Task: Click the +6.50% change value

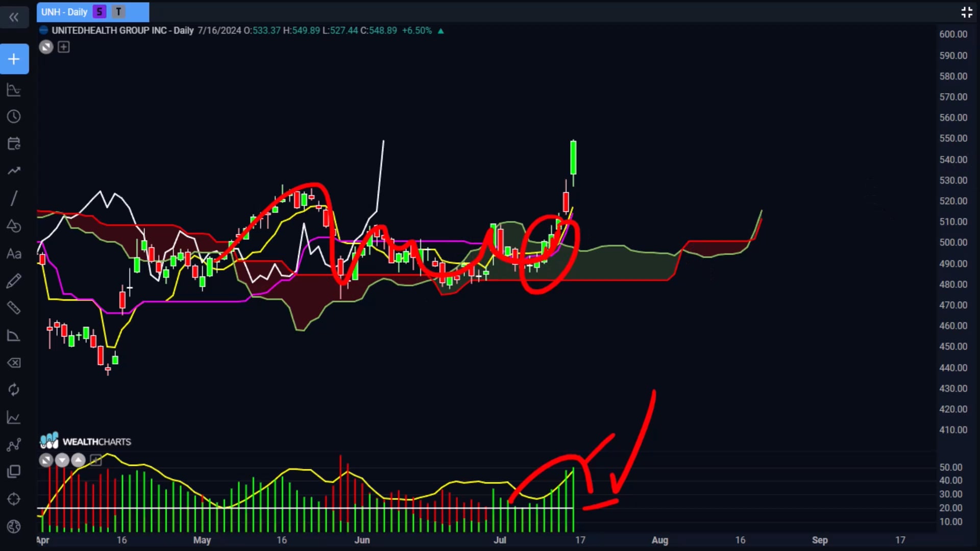Action: [x=416, y=30]
